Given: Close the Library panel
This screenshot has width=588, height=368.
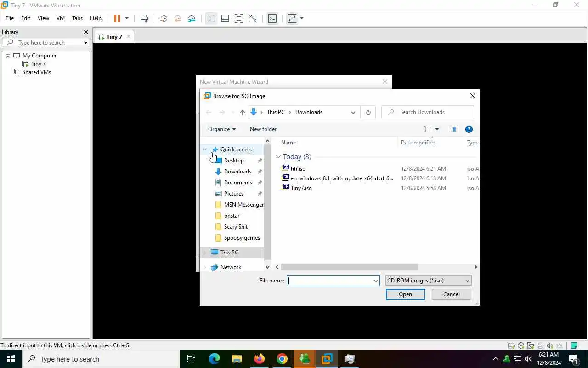Looking at the screenshot, I should 85,32.
